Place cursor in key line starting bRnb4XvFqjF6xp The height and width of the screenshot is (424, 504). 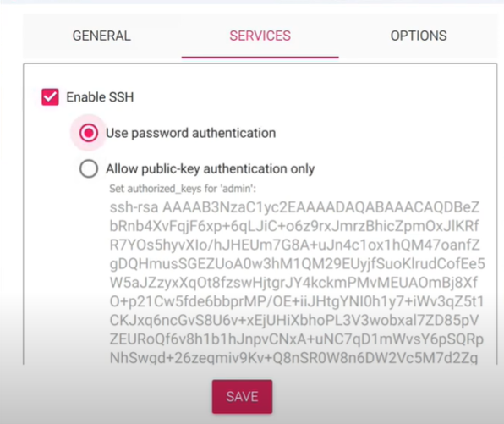[294, 226]
